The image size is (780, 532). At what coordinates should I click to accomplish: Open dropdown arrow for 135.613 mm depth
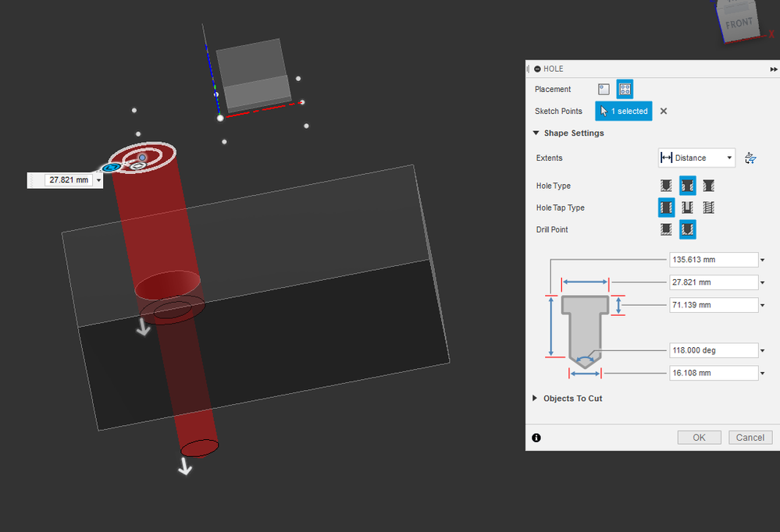click(x=762, y=260)
